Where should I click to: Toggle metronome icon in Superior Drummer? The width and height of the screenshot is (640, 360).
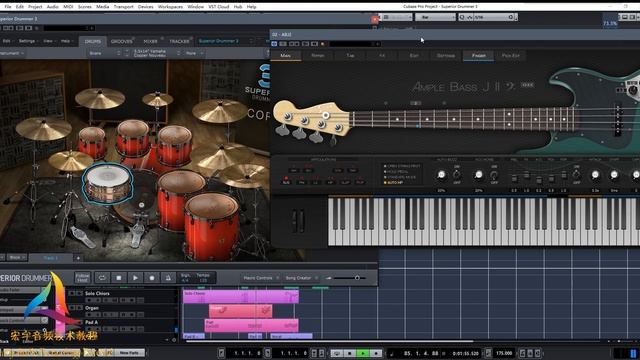168,278
